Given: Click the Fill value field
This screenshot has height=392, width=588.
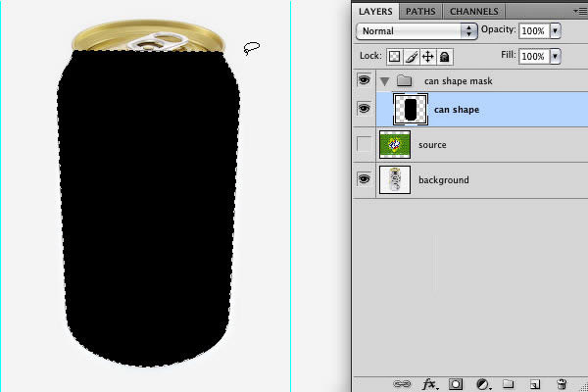Looking at the screenshot, I should (x=534, y=56).
